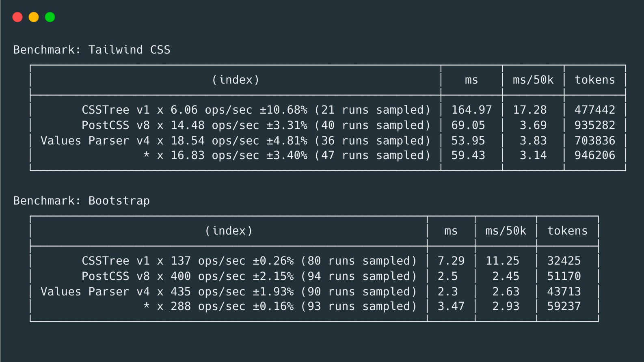The height and width of the screenshot is (362, 644).
Task: Click the ms/50k value "11.25"
Action: coord(502,261)
